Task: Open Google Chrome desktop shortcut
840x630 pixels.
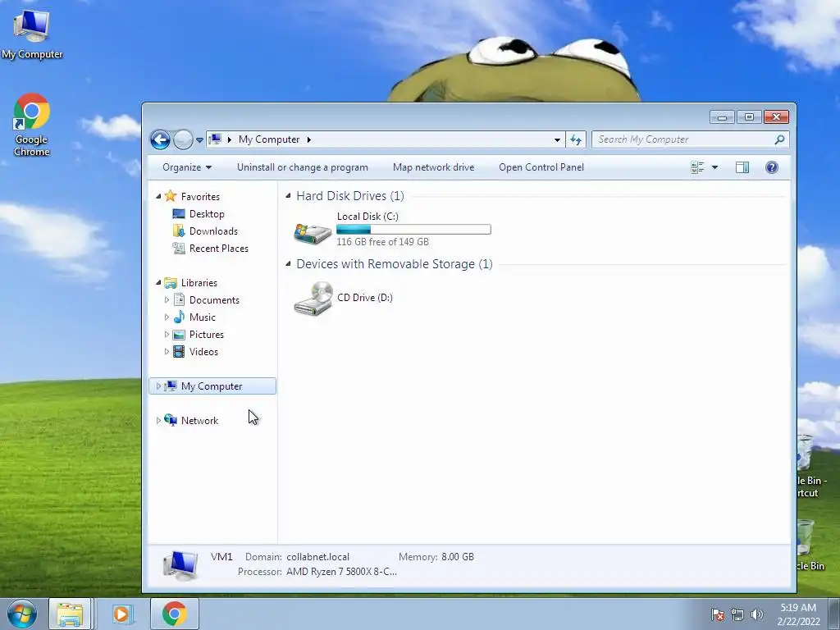Action: [32, 125]
